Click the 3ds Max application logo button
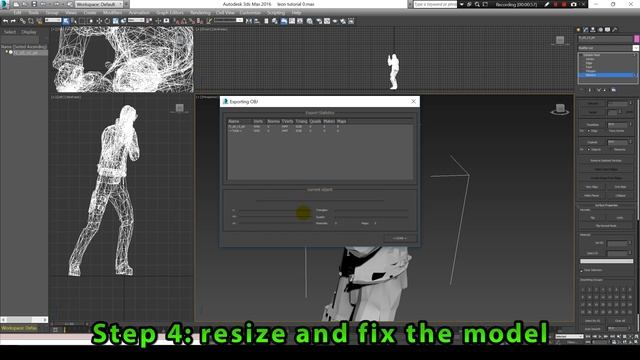640x360 pixels. [4, 4]
